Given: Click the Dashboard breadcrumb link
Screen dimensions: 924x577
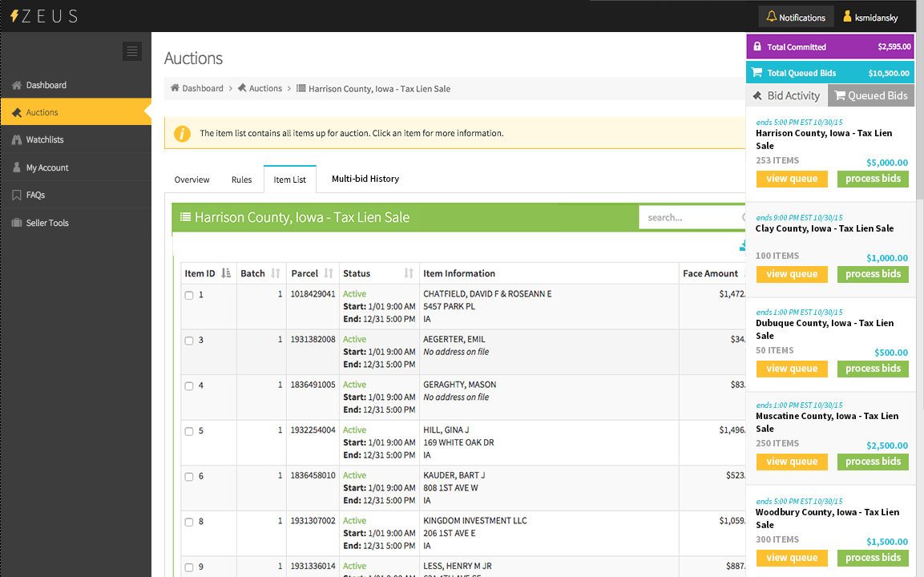Looking at the screenshot, I should (203, 88).
